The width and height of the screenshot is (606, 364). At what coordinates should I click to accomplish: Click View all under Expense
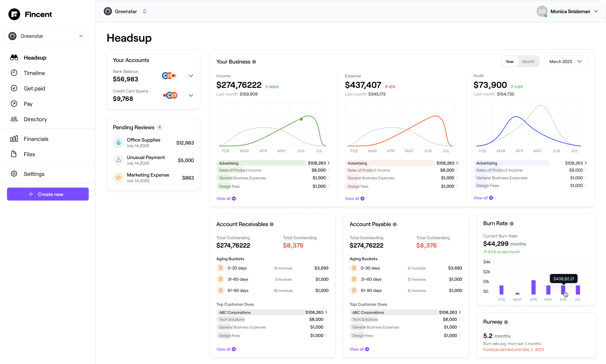pos(355,199)
